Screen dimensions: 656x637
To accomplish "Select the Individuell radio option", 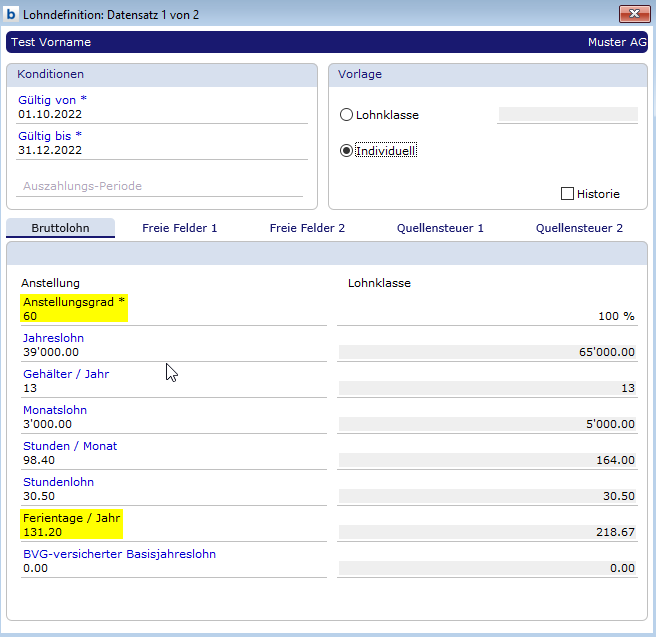I will point(347,151).
